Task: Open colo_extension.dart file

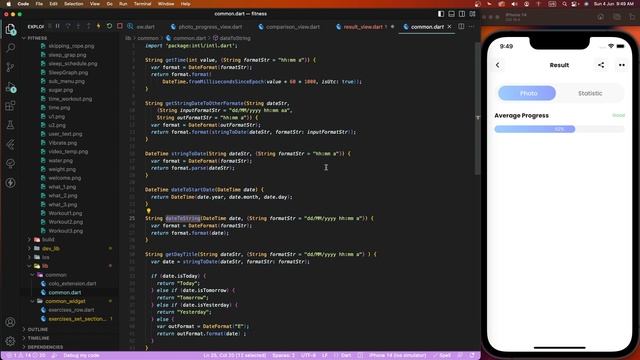Action: click(x=72, y=284)
